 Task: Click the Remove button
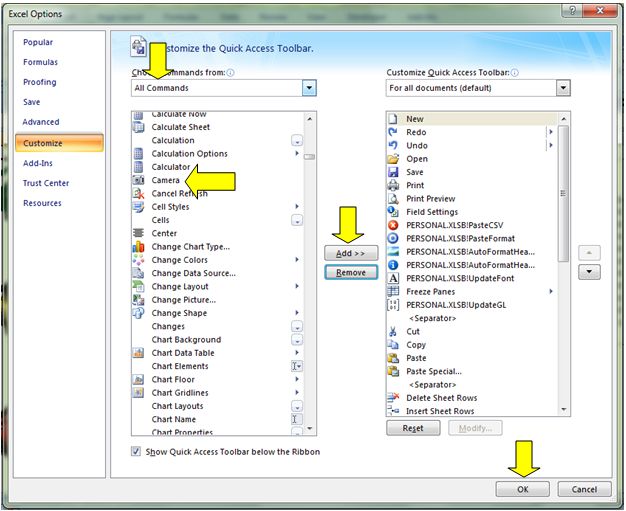click(351, 272)
